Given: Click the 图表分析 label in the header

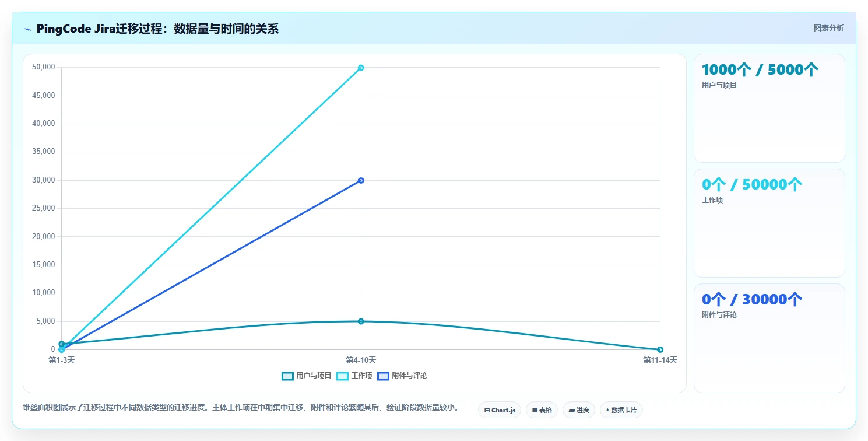Looking at the screenshot, I should tap(828, 29).
